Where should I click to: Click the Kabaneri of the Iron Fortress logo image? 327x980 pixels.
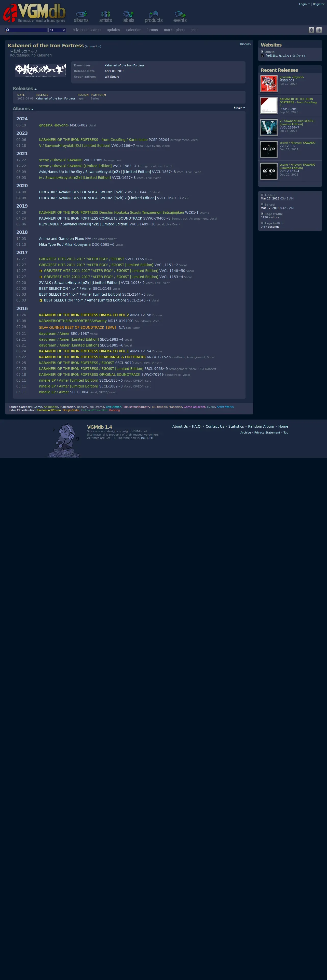pyautogui.click(x=40, y=70)
